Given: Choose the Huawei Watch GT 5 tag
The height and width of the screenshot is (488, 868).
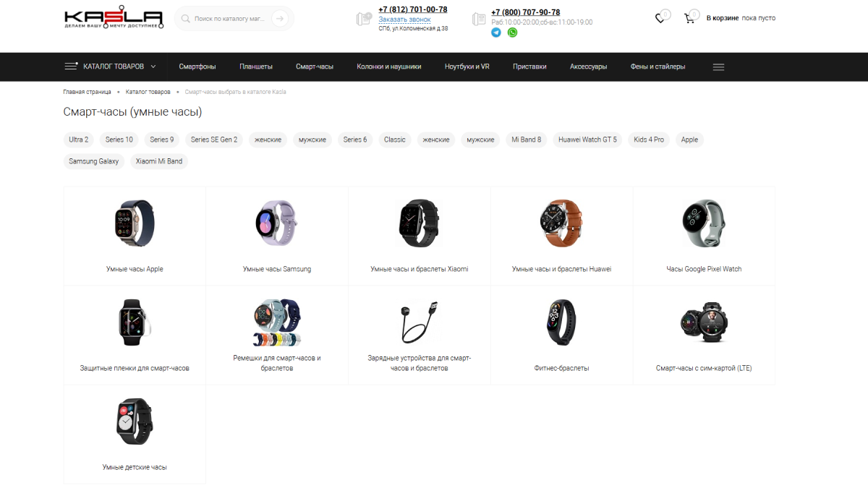Looking at the screenshot, I should [587, 140].
